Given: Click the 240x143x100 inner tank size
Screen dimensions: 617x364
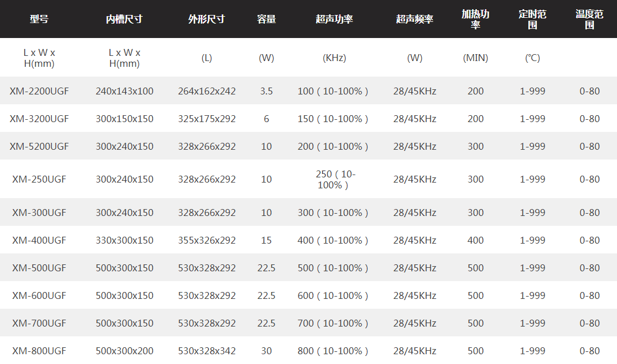Looking at the screenshot, I should [x=124, y=91].
